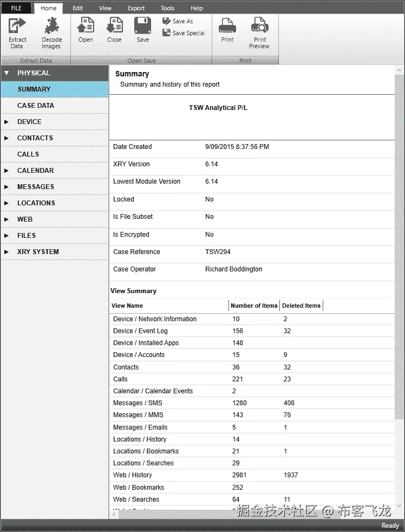Image resolution: width=405 pixels, height=532 pixels.
Task: Select the DEVICE sidebar label
Action: click(x=30, y=122)
